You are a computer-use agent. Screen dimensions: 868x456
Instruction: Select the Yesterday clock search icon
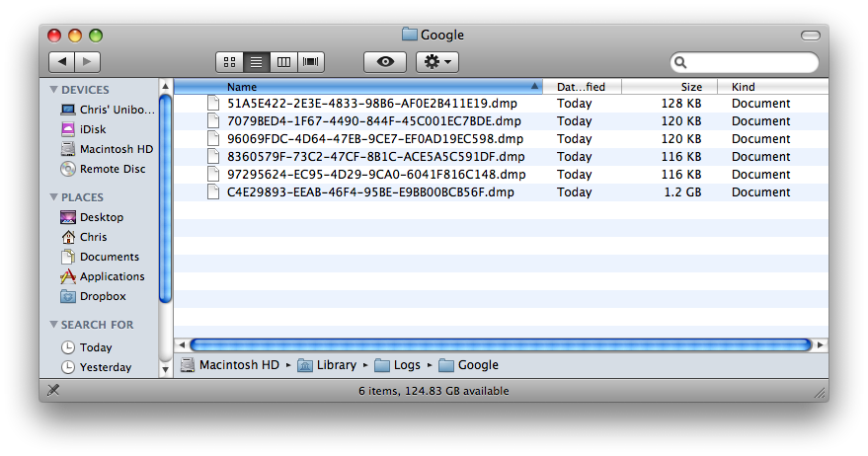click(67, 367)
